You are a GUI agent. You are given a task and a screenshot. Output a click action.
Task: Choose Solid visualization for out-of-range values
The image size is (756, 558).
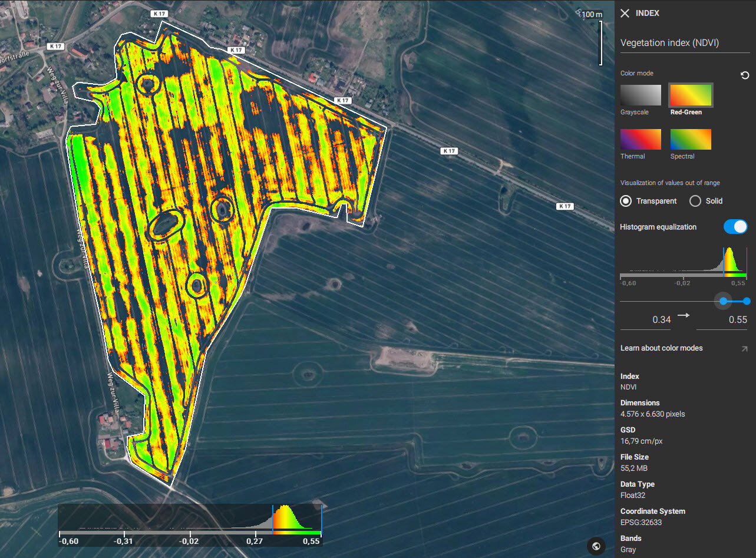[695, 201]
